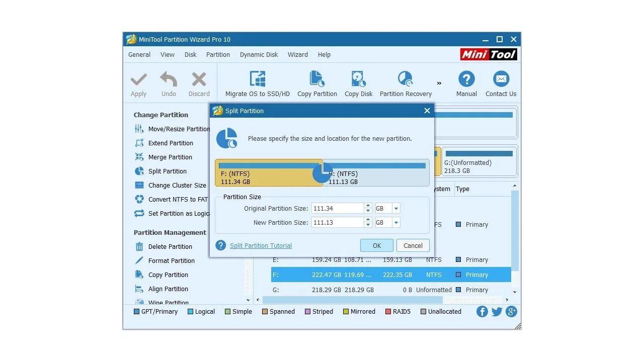Open the Twitter share icon
Viewport: 644px width, 362px height.
(497, 312)
